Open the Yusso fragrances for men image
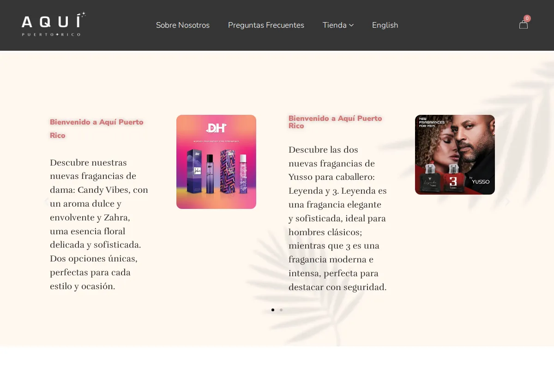 click(455, 154)
